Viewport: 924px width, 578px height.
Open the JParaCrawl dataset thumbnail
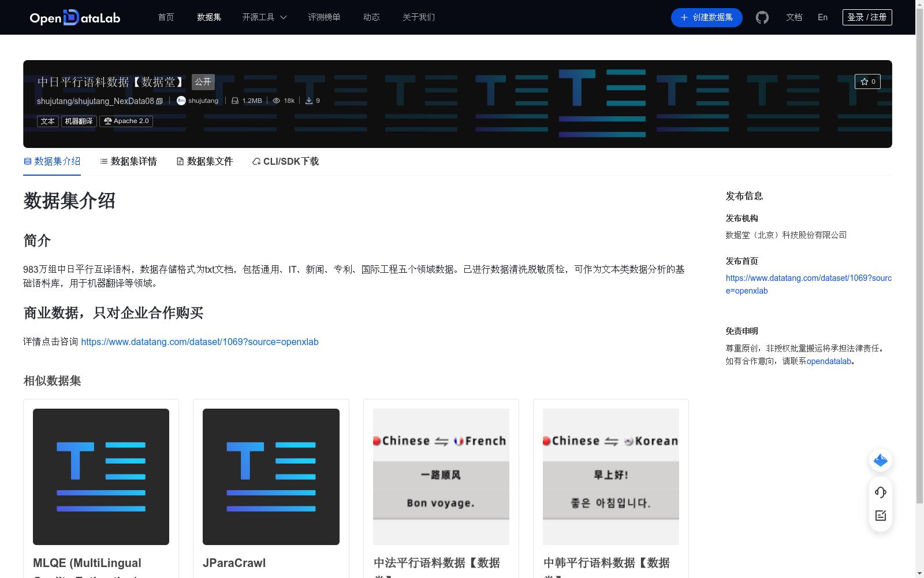pyautogui.click(x=271, y=477)
